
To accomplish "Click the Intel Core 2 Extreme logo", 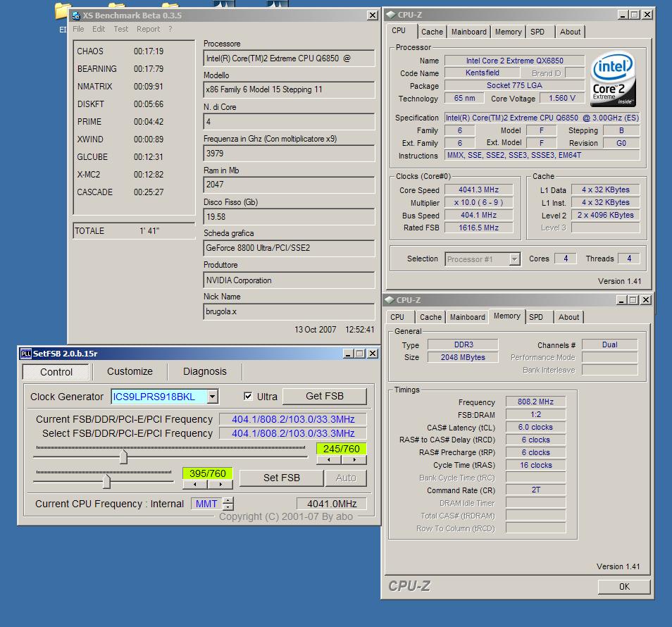I will (x=614, y=79).
